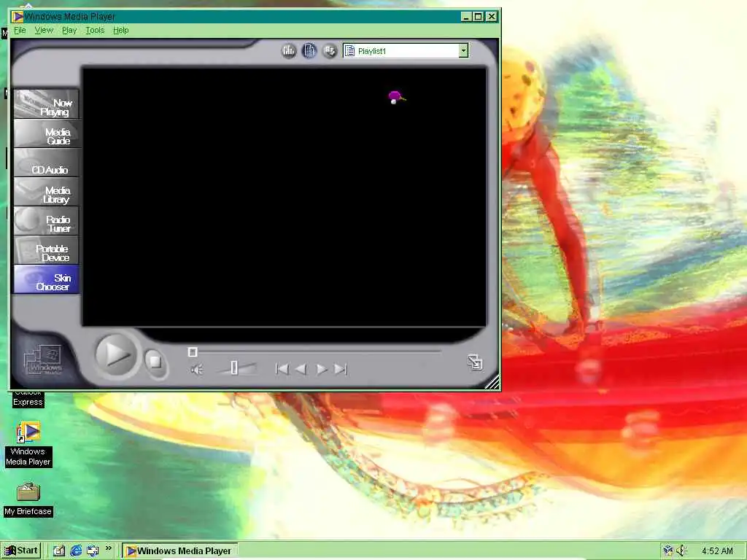
Task: Open the Tools menu
Action: click(95, 30)
